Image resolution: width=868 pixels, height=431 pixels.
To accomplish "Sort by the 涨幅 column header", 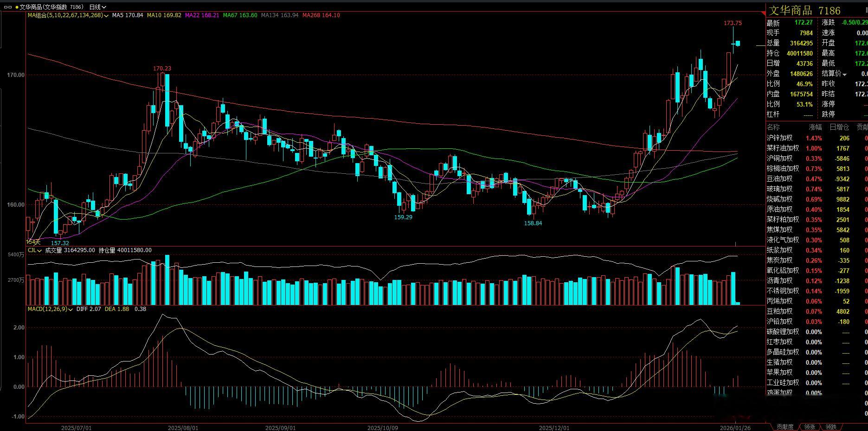I will click(x=815, y=127).
